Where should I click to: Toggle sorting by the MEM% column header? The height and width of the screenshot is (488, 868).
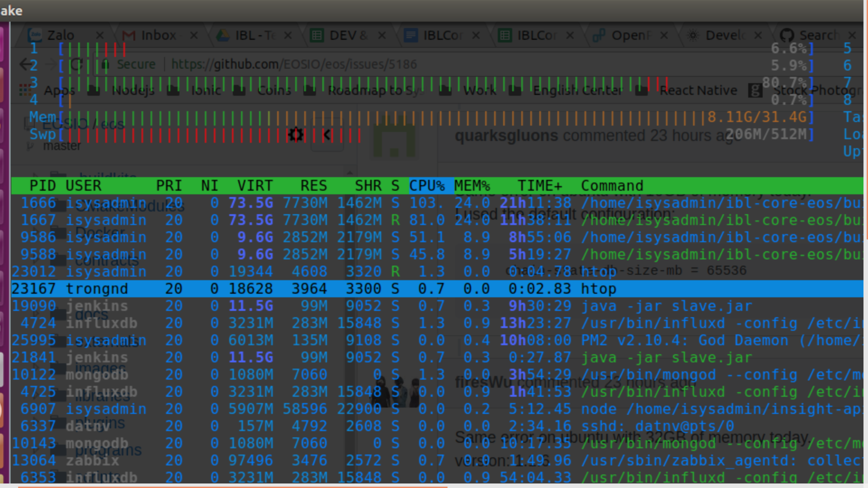point(472,185)
